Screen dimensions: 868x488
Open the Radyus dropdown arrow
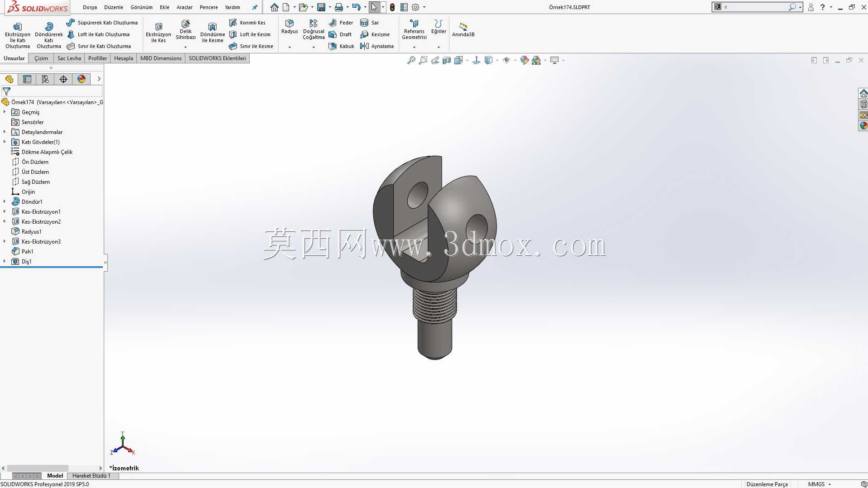click(x=289, y=47)
